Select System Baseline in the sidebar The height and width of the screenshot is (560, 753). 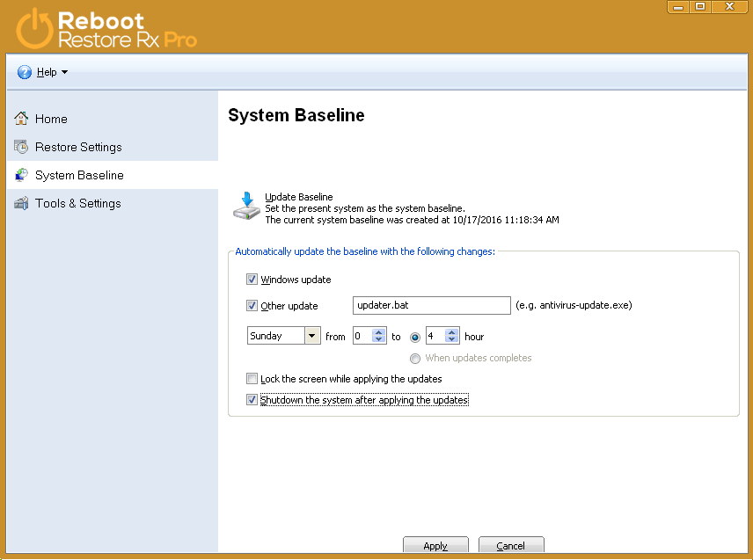click(79, 175)
